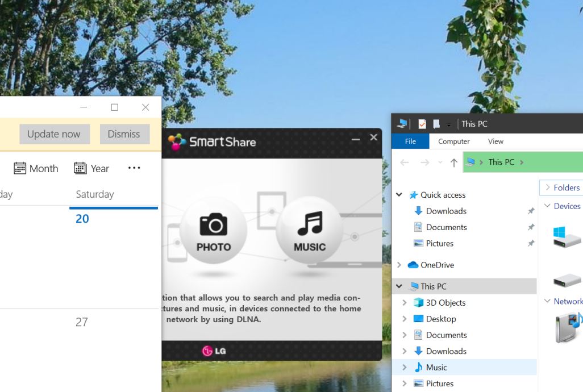
Task: Select day 27 in Calendar
Action: tap(82, 322)
